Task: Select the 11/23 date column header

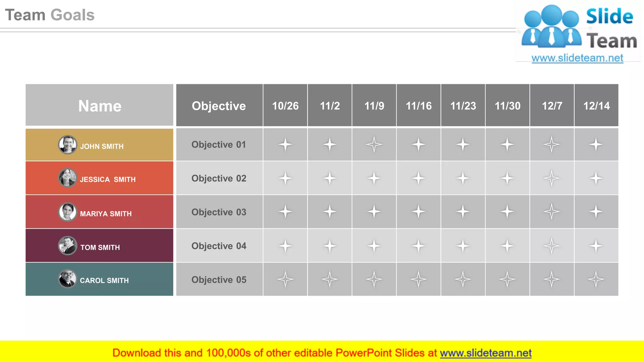Action: pyautogui.click(x=463, y=106)
